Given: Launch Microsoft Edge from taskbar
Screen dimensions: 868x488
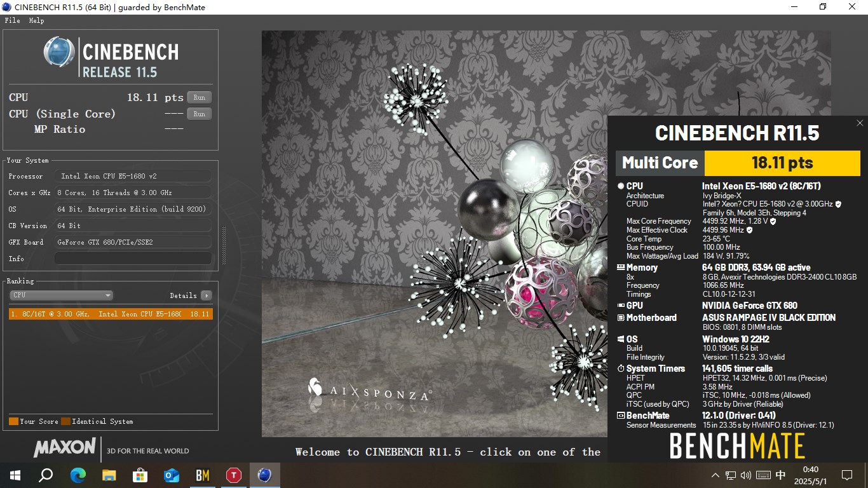Looking at the screenshot, I should tap(78, 475).
